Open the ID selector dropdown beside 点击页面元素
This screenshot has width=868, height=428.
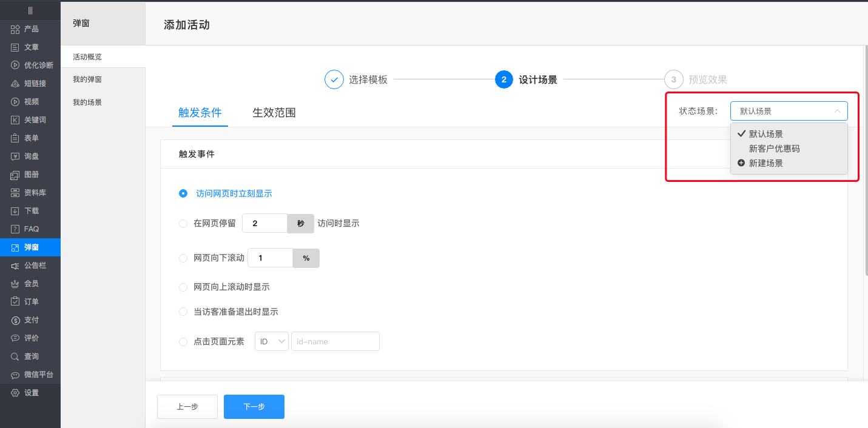[271, 341]
